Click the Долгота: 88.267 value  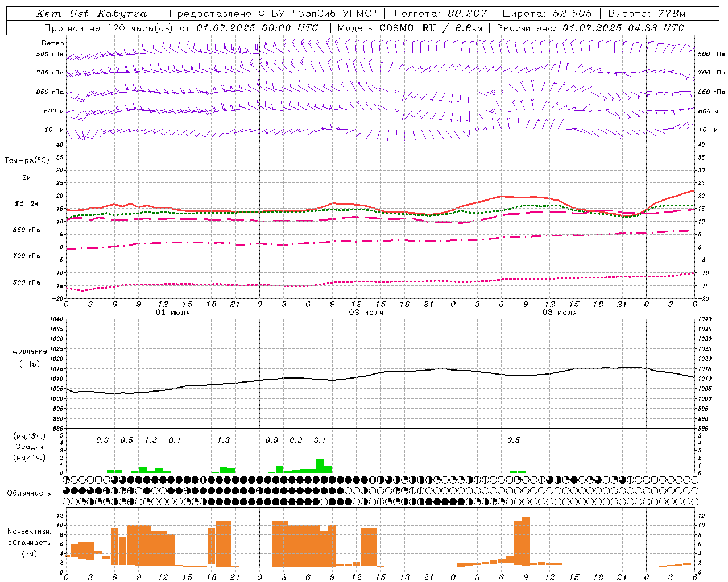point(440,14)
